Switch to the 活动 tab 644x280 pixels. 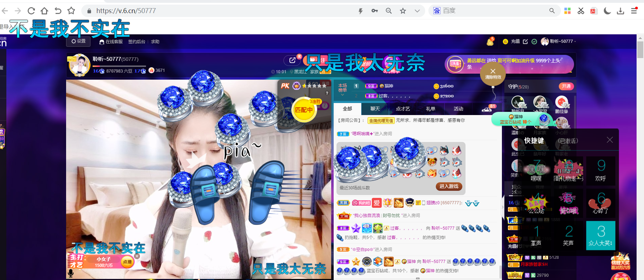(458, 109)
